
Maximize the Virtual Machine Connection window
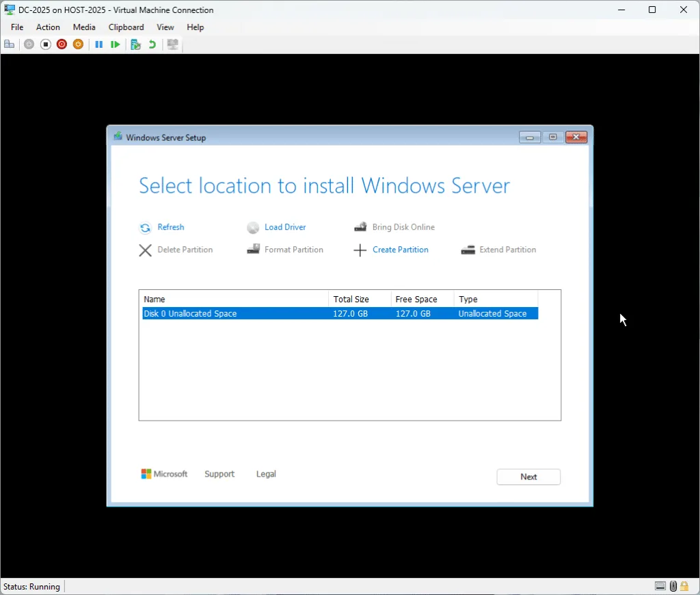pos(652,10)
